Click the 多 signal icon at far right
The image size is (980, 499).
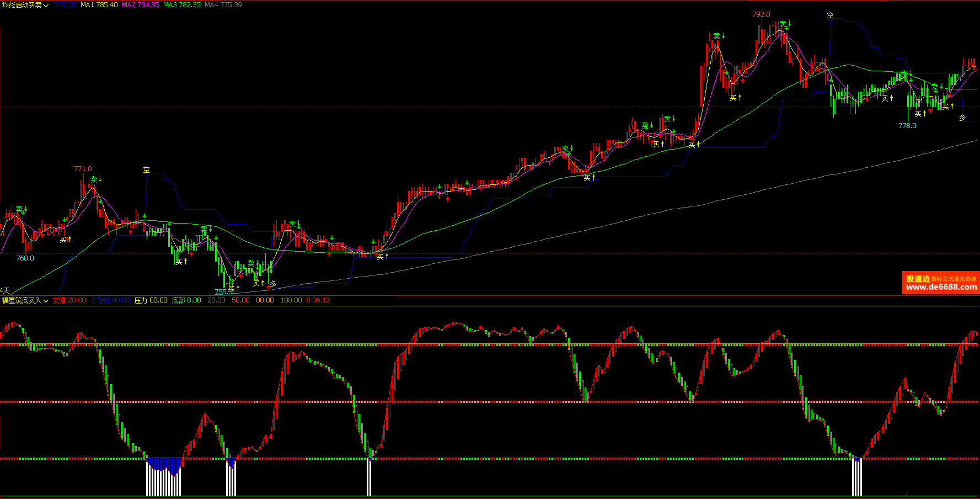click(962, 118)
